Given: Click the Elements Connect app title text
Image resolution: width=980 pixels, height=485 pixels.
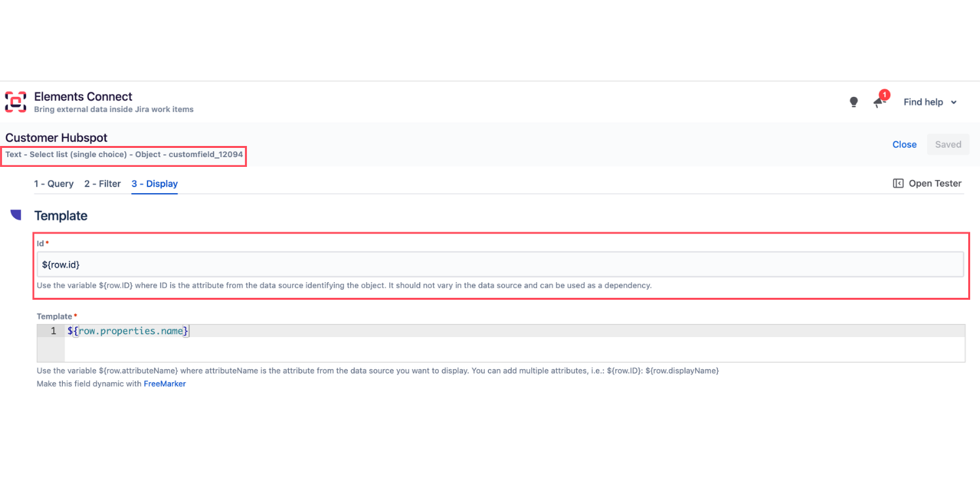Looking at the screenshot, I should (x=83, y=96).
